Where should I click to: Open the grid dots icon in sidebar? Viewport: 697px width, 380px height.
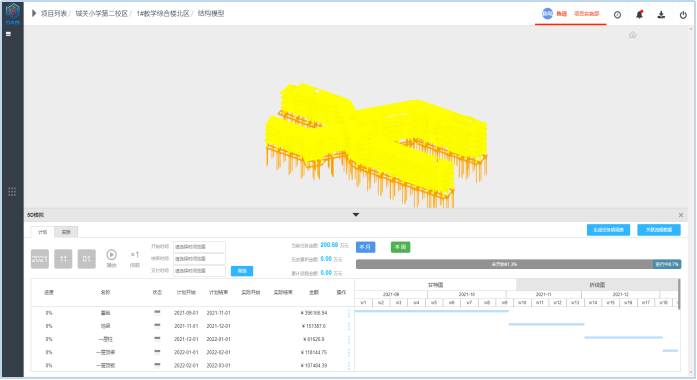click(12, 192)
